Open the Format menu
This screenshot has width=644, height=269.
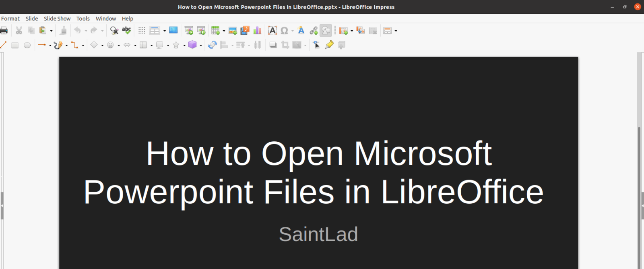point(10,19)
